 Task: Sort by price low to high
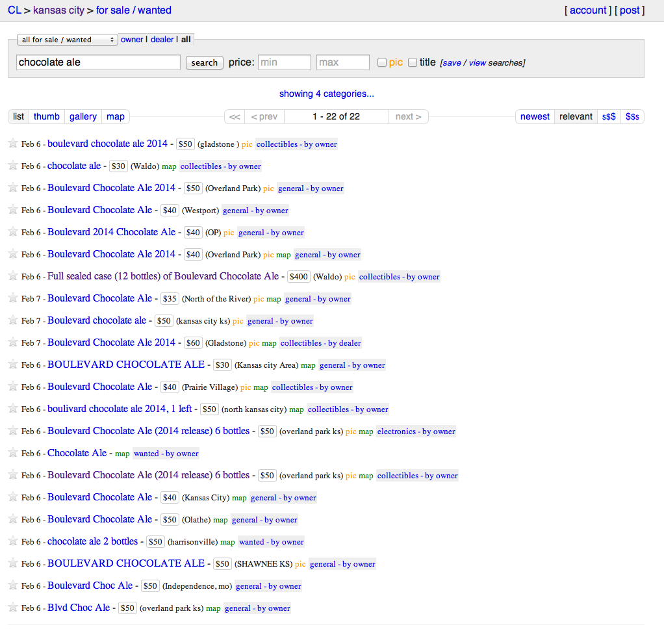tap(609, 116)
